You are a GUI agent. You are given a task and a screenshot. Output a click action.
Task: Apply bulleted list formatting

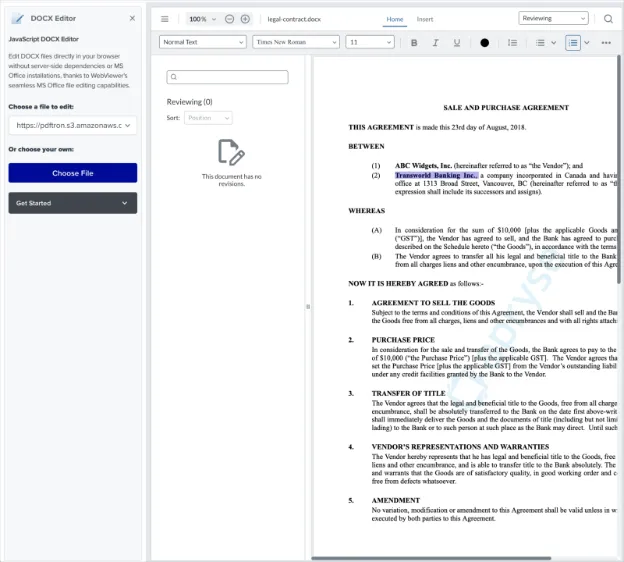click(540, 43)
